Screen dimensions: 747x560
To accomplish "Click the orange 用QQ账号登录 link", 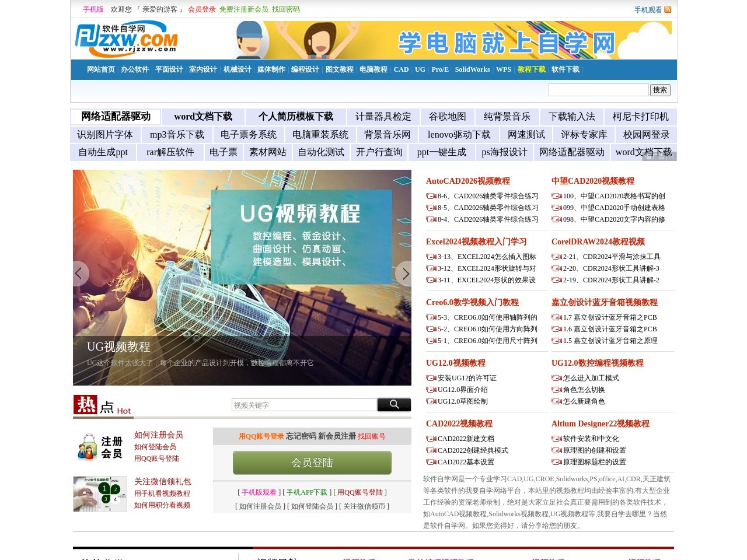I will (x=261, y=436).
